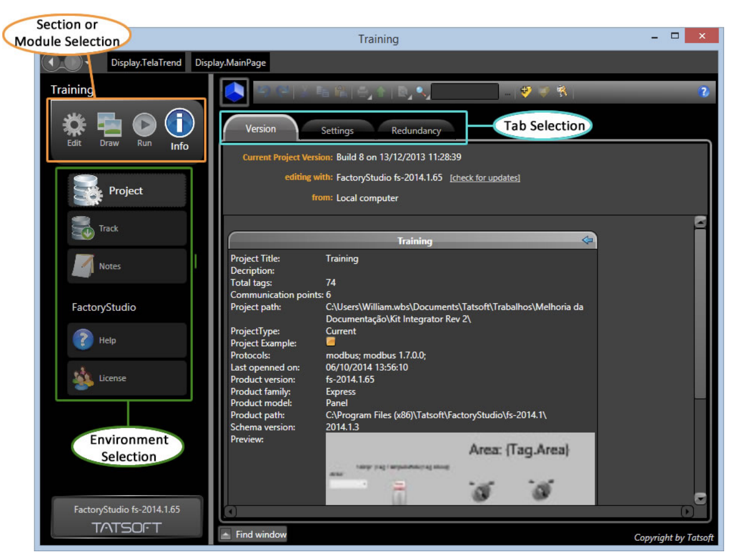Open help with the blue question-mark icon
Screen dimensions: 734x560
pyautogui.click(x=703, y=92)
